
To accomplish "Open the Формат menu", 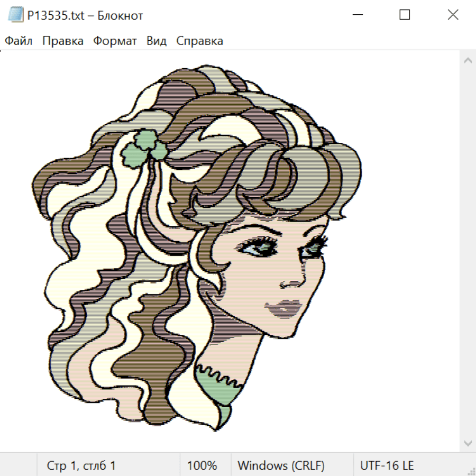I will point(115,41).
